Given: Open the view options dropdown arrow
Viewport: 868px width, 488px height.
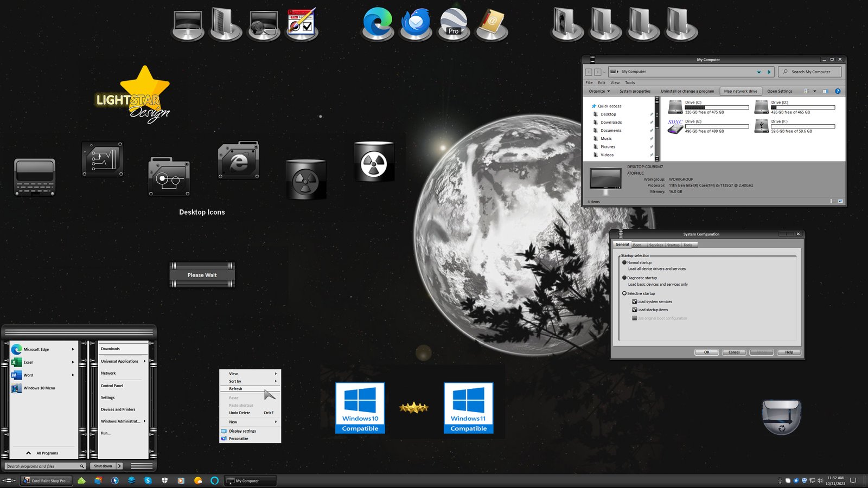Looking at the screenshot, I should point(814,91).
